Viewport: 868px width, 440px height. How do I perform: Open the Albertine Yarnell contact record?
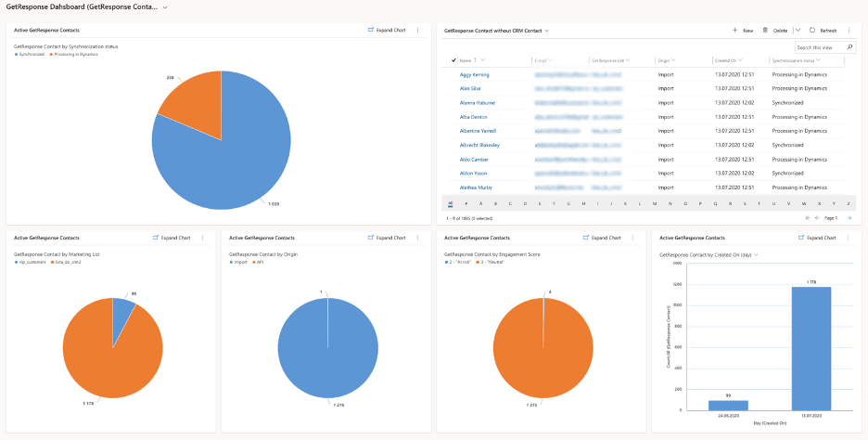click(478, 131)
